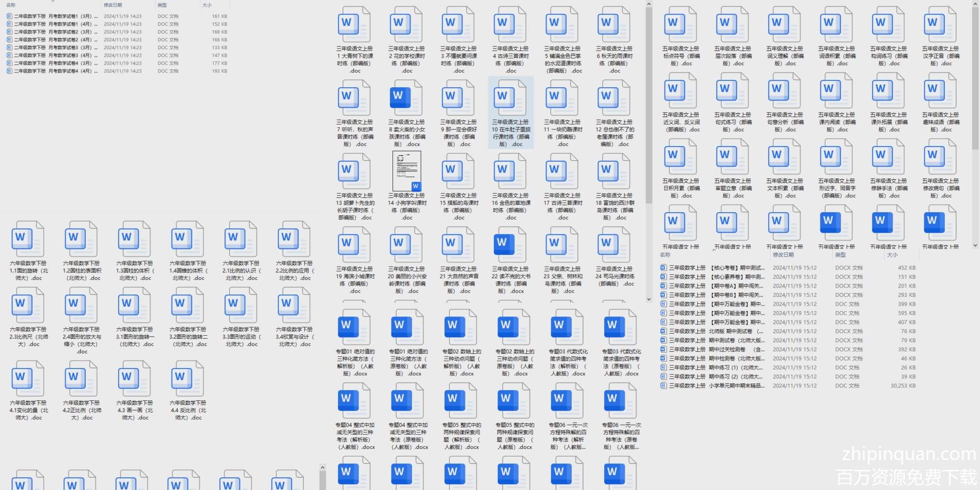980x490 pixels.
Task: Open the 五年级语文上册 审题立意 file icon
Action: (x=733, y=157)
